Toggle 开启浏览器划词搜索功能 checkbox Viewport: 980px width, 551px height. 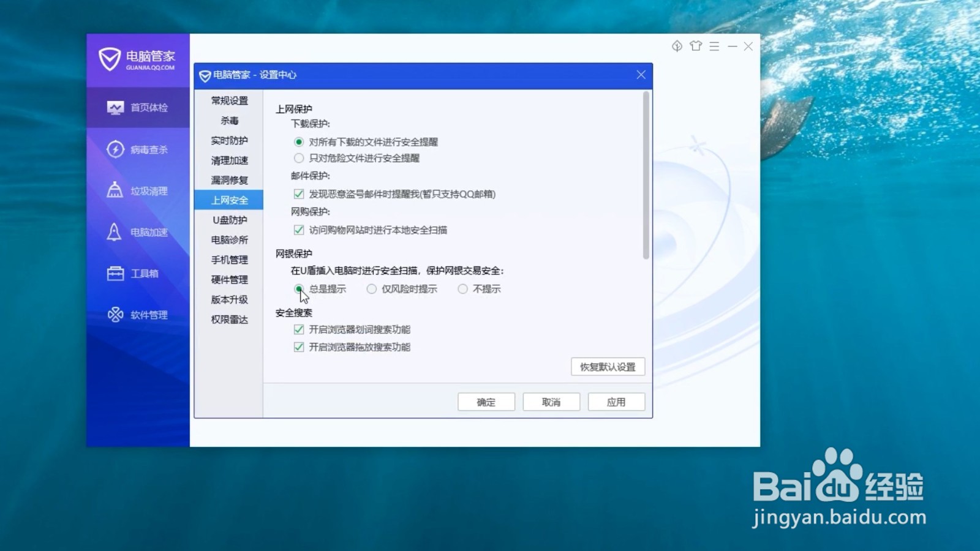299,329
